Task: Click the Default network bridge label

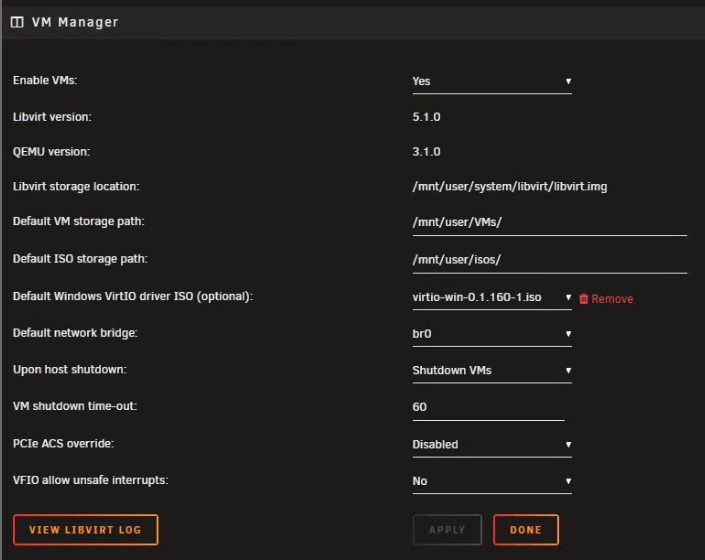Action: click(75, 333)
